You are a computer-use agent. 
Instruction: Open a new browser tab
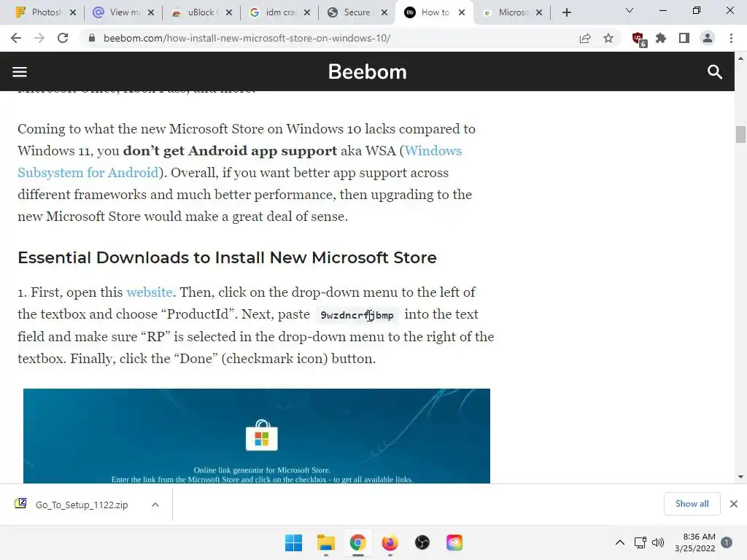(566, 12)
